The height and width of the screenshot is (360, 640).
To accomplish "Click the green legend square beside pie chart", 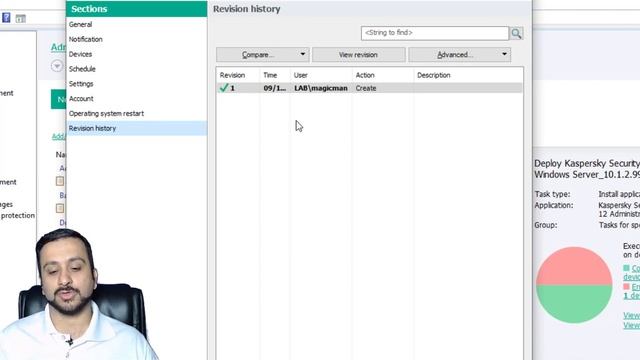I will click(627, 268).
